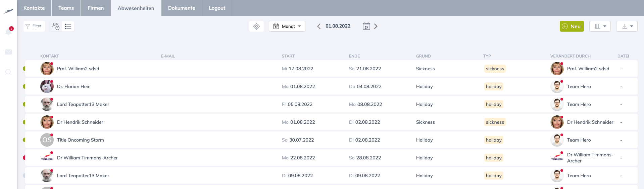The image size is (644, 189).
Task: Expand the download export dropdown
Action: coord(627,26)
